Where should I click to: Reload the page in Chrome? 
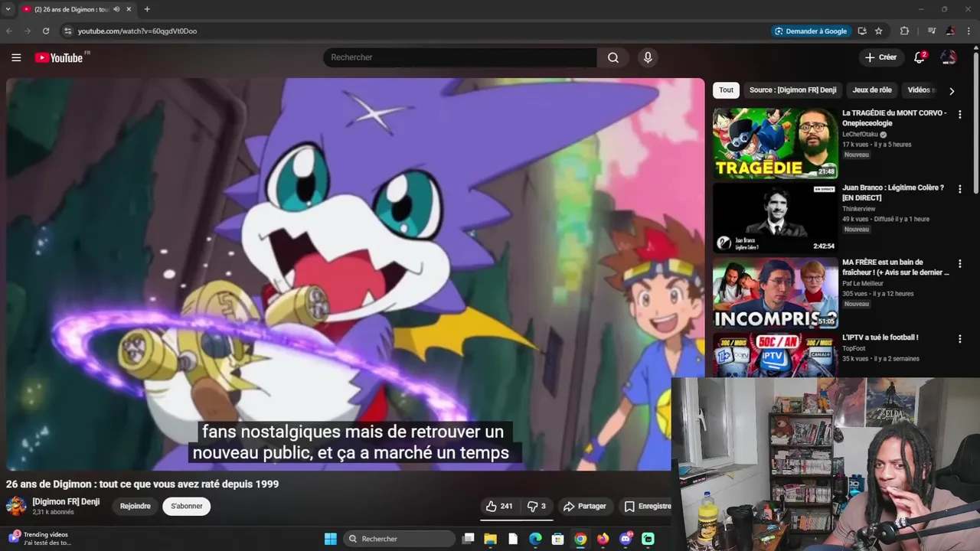46,31
